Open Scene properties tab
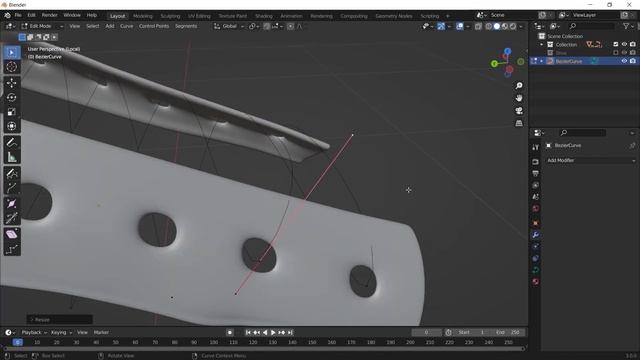This screenshot has width=640, height=360. click(536, 197)
